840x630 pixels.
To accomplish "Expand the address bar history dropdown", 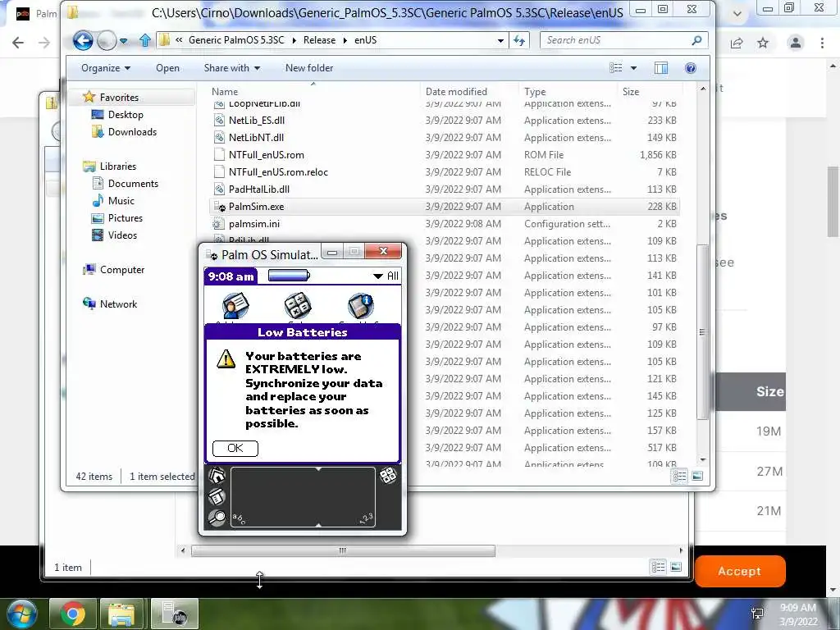I will [x=500, y=41].
